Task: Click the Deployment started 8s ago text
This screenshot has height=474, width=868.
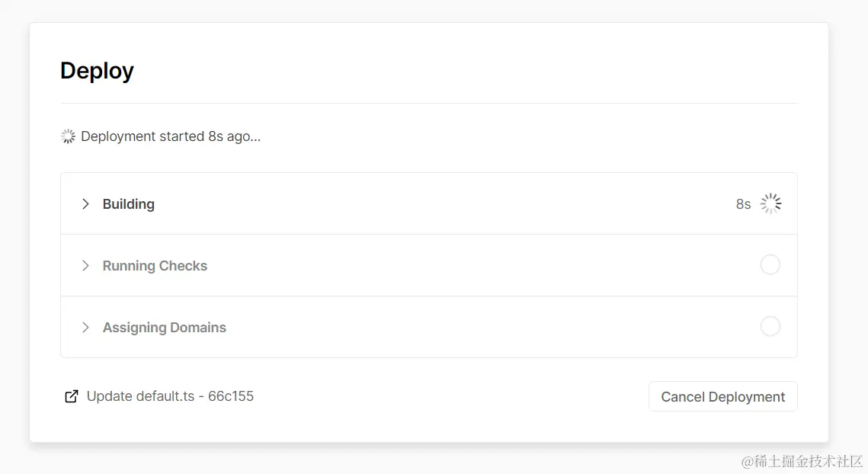Action: (x=171, y=136)
